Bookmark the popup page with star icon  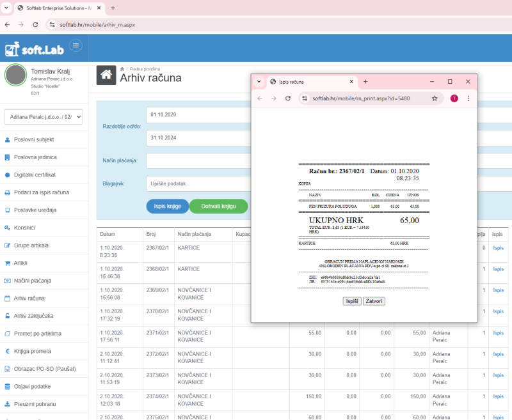(x=435, y=98)
